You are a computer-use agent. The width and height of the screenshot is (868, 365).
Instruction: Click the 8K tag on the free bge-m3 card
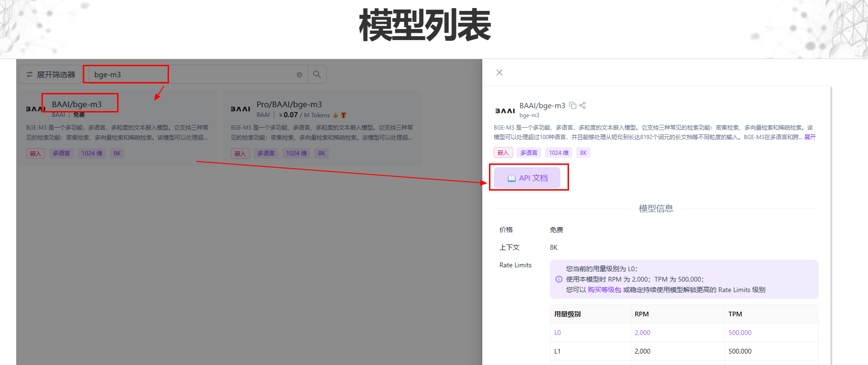[117, 153]
